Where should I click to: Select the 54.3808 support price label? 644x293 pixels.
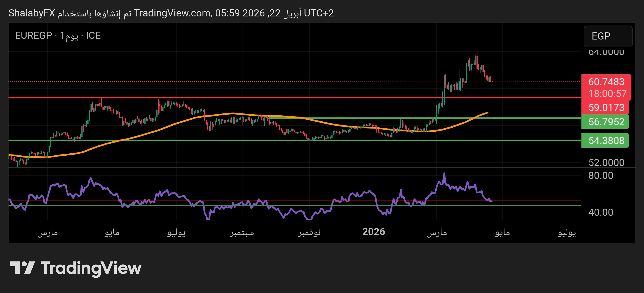tap(606, 141)
